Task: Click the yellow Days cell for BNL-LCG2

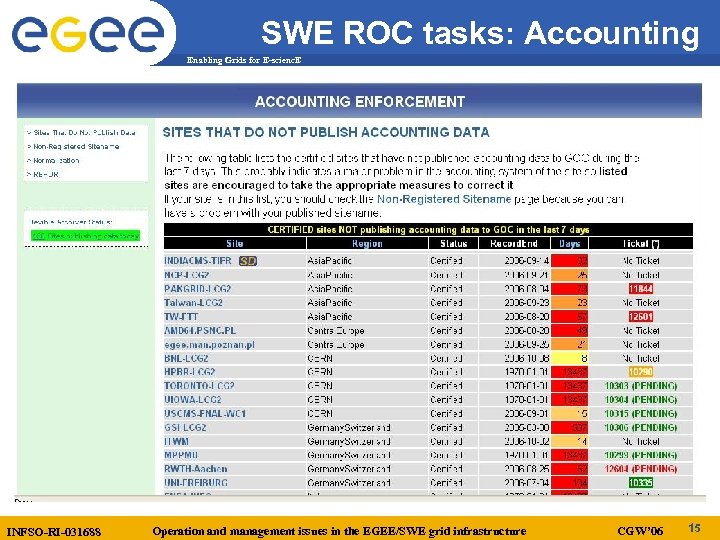Action: pos(569,358)
